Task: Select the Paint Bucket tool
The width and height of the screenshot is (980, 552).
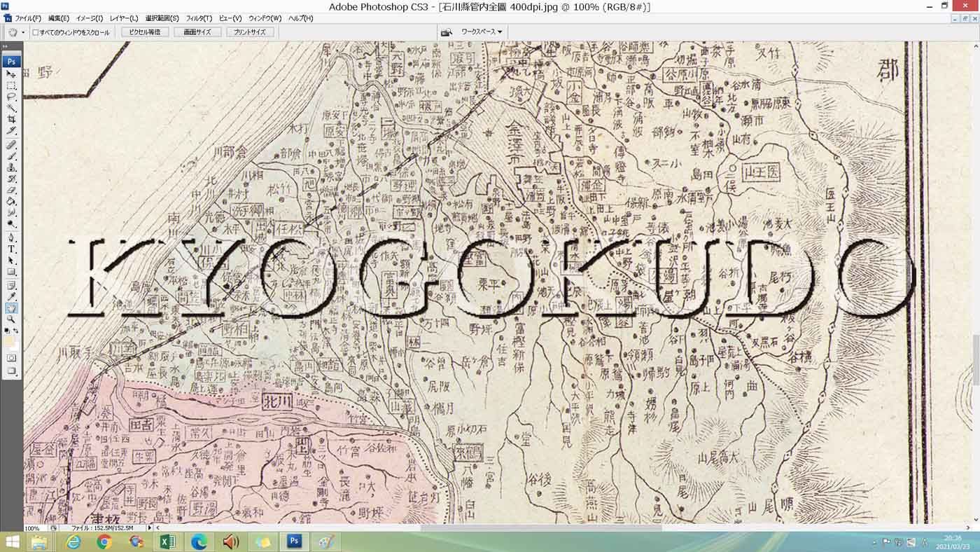Action: 11,201
